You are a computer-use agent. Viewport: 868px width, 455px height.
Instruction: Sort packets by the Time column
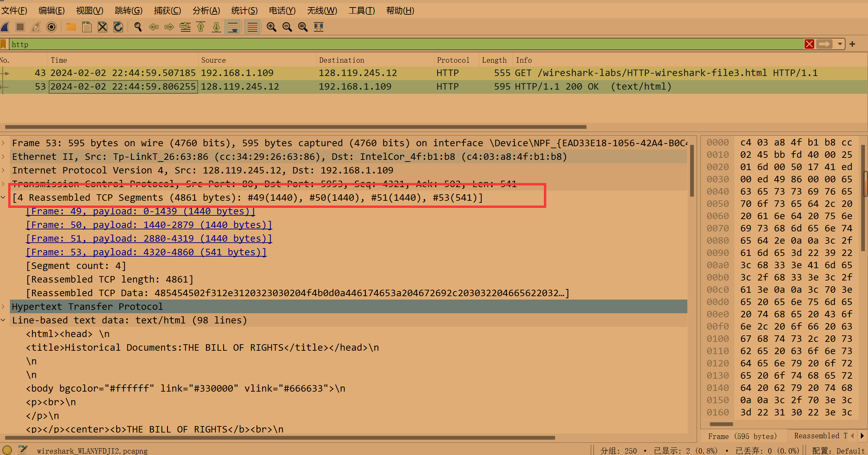123,60
